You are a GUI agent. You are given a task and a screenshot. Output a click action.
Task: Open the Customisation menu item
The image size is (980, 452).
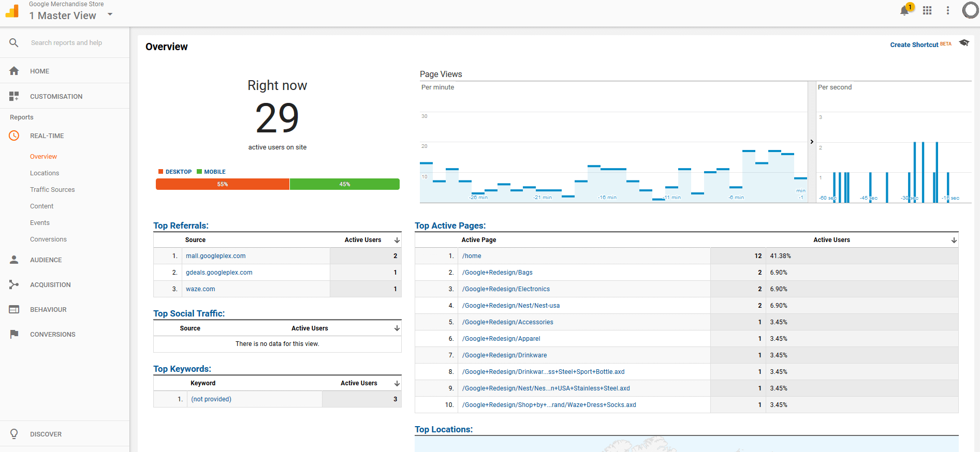coord(56,96)
